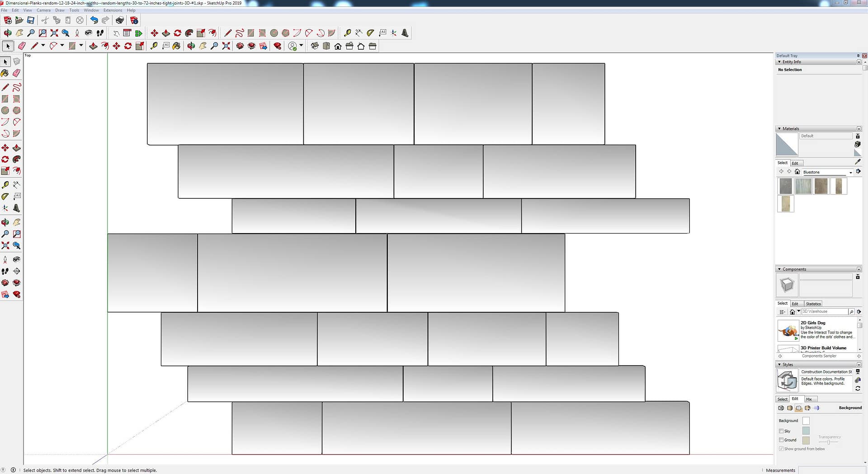Open the Bluestone materials collection dropdown
The width and height of the screenshot is (868, 474).
pyautogui.click(x=850, y=172)
